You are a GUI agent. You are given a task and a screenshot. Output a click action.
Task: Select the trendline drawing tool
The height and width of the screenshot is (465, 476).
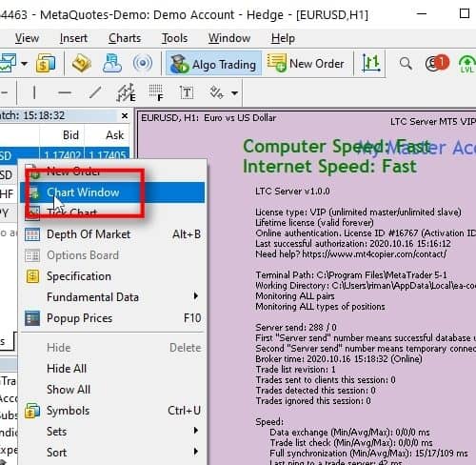95,93
